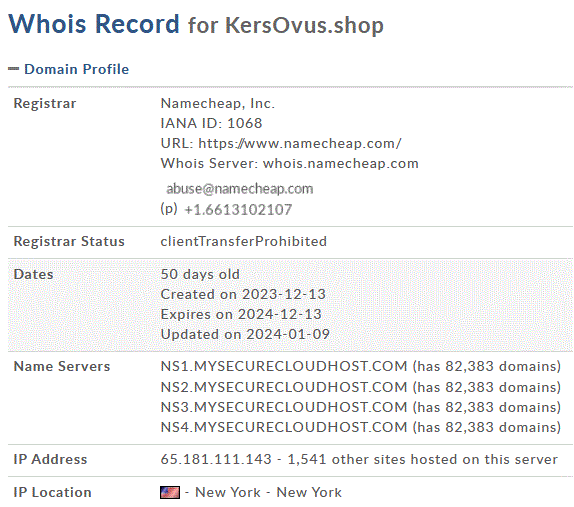The height and width of the screenshot is (507, 574).
Task: Click the Namecheap, Inc. registrar name
Action: pyautogui.click(x=218, y=104)
